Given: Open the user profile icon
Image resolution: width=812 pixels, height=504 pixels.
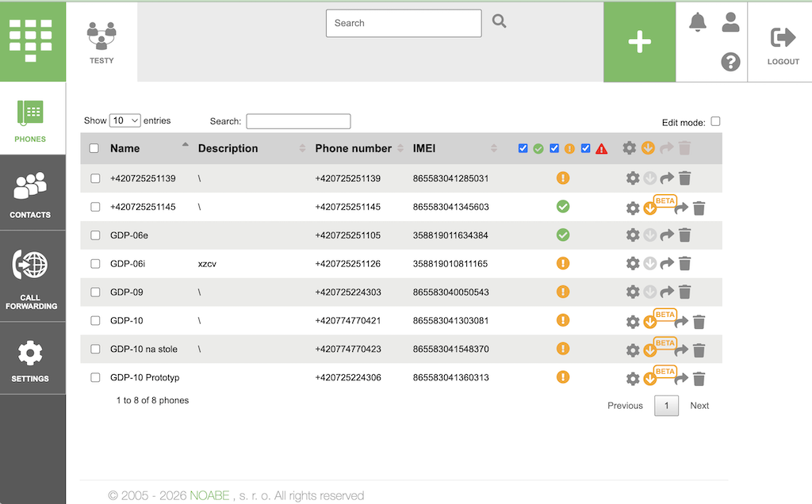Looking at the screenshot, I should coord(730,23).
